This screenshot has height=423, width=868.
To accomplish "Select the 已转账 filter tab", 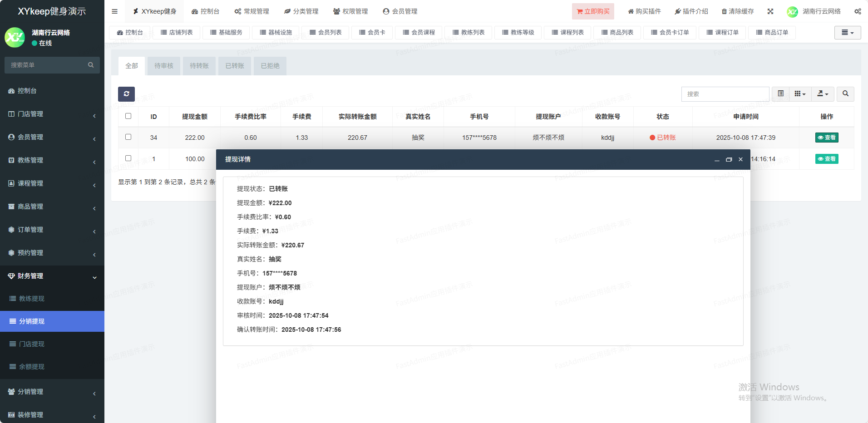I will [235, 66].
